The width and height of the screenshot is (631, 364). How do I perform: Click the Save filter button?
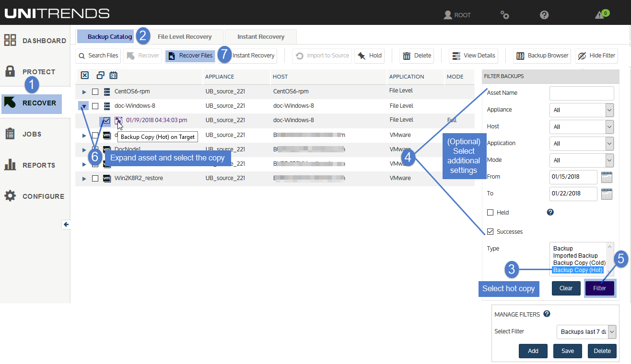pyautogui.click(x=568, y=351)
